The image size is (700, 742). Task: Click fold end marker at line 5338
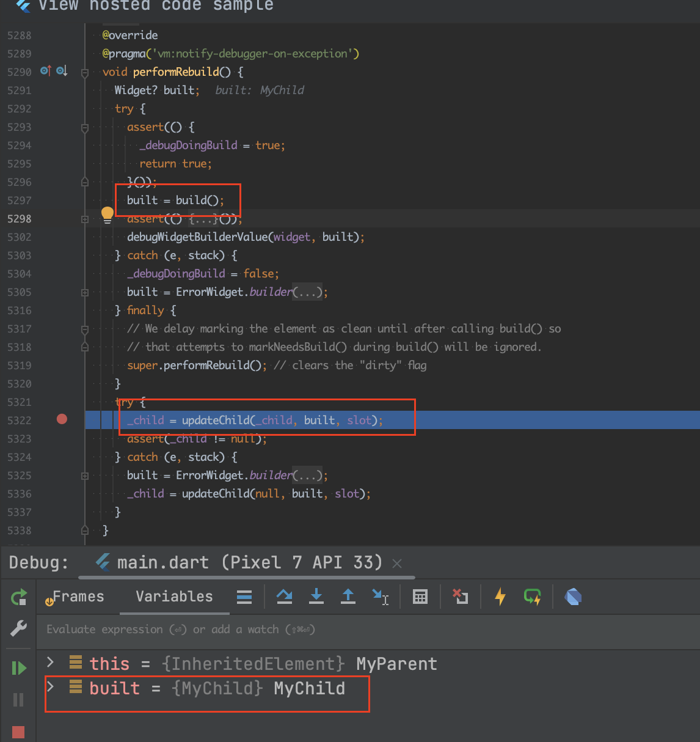(85, 531)
